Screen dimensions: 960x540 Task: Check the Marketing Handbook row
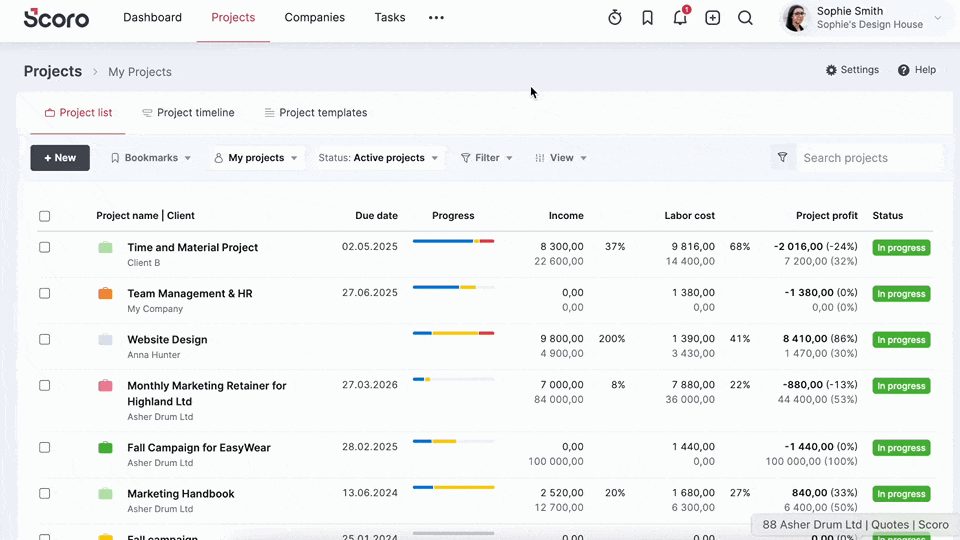[45, 493]
